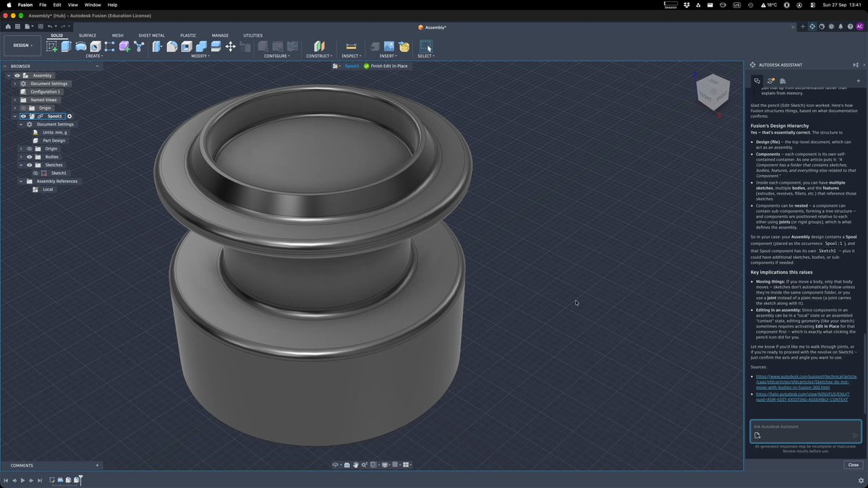Image resolution: width=868 pixels, height=488 pixels.
Task: Open the Utilities tab
Action: pos(253,35)
